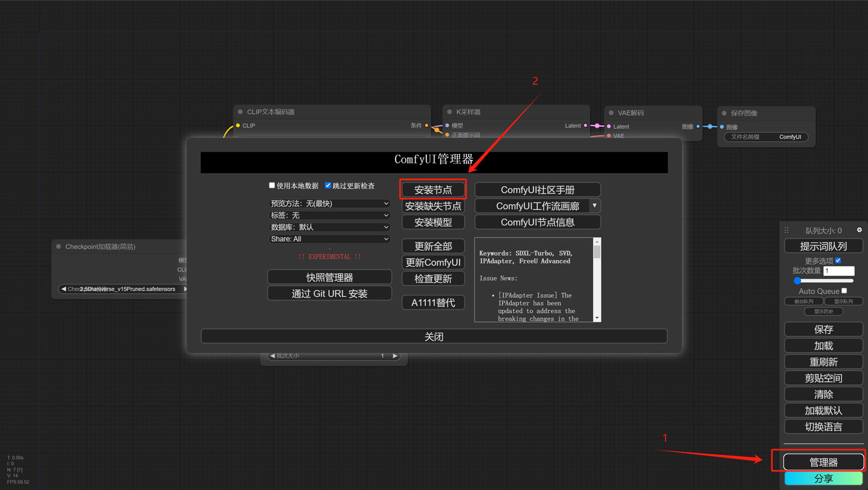Viewport: 868px width, 490px height.
Task: Click the collapse dot on the CLIP文本编码器 node
Action: [240, 112]
